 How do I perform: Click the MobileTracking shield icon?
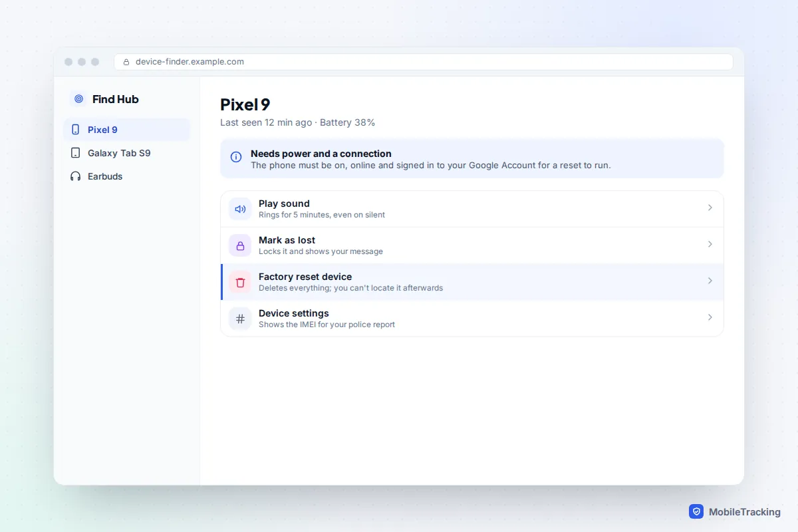point(696,511)
